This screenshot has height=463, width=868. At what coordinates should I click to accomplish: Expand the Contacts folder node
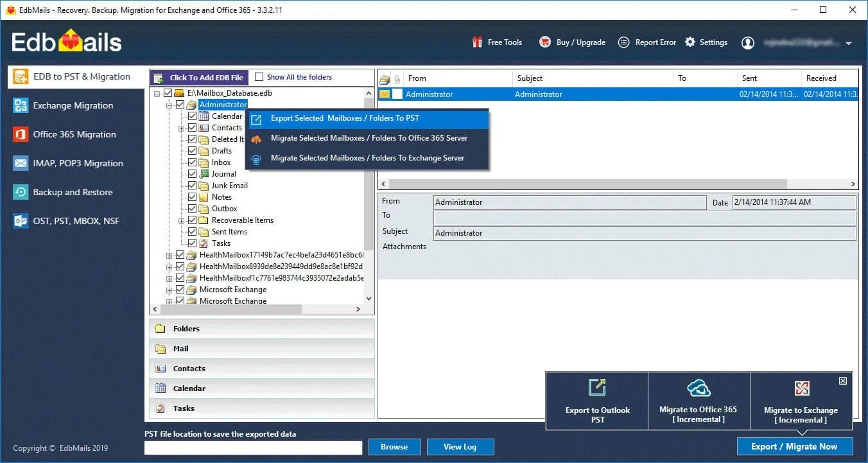coord(182,128)
